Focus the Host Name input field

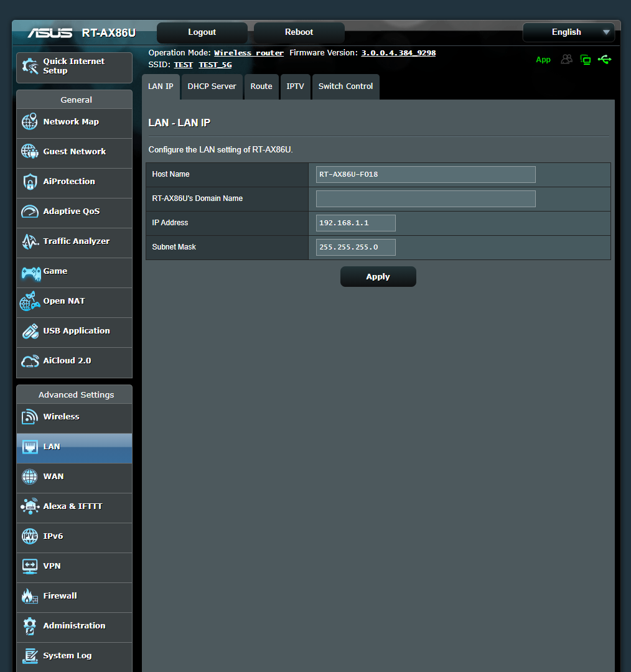[426, 174]
